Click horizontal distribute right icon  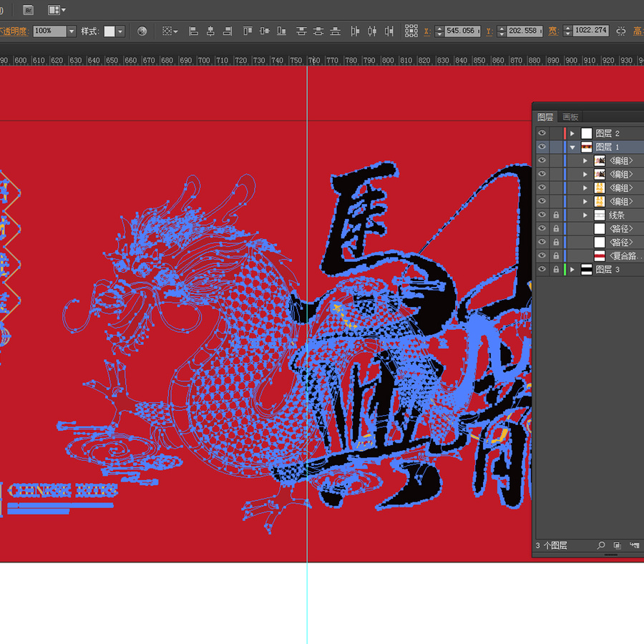(x=389, y=31)
